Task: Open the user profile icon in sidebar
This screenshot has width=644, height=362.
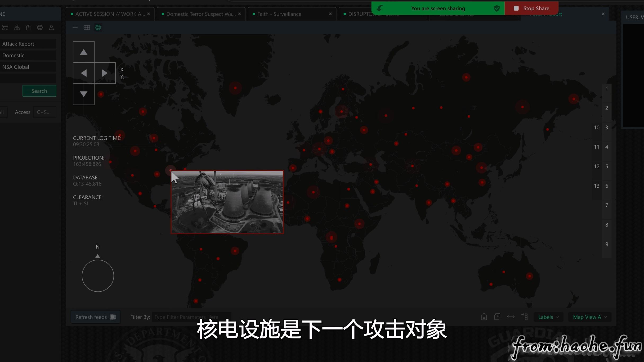Action: 51,28
